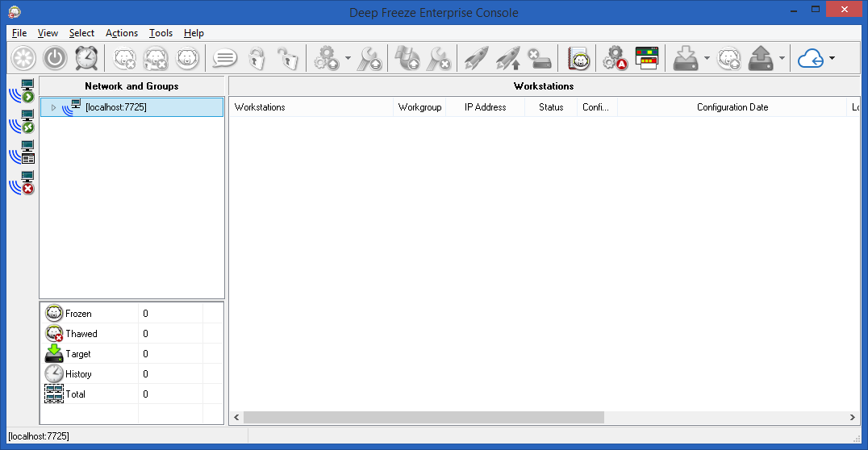868x450 pixels.
Task: Open the Help menu
Action: pyautogui.click(x=194, y=33)
